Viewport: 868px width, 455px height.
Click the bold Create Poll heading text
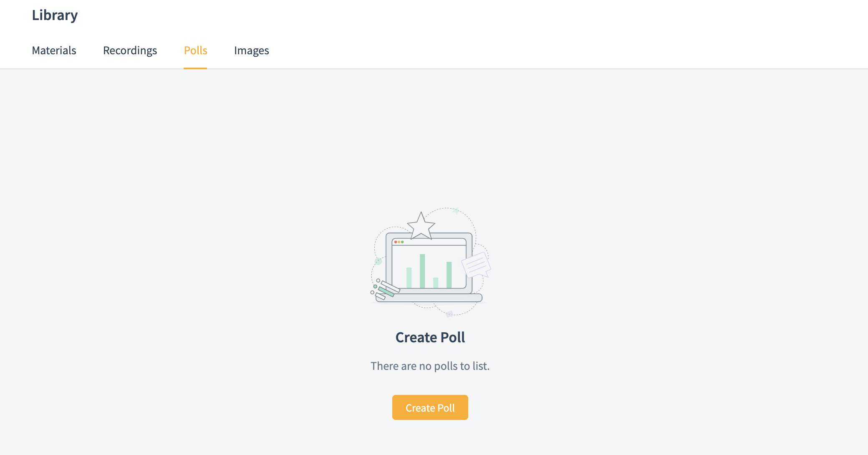[x=430, y=337]
